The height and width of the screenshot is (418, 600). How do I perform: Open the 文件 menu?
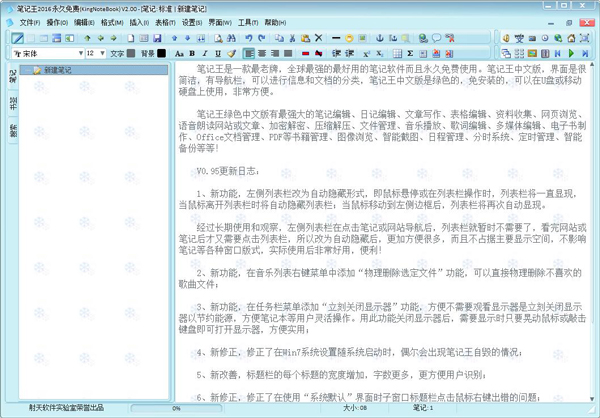click(29, 23)
